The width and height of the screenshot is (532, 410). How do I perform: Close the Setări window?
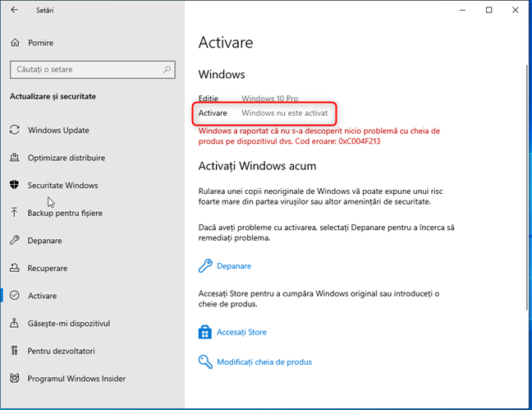point(515,10)
